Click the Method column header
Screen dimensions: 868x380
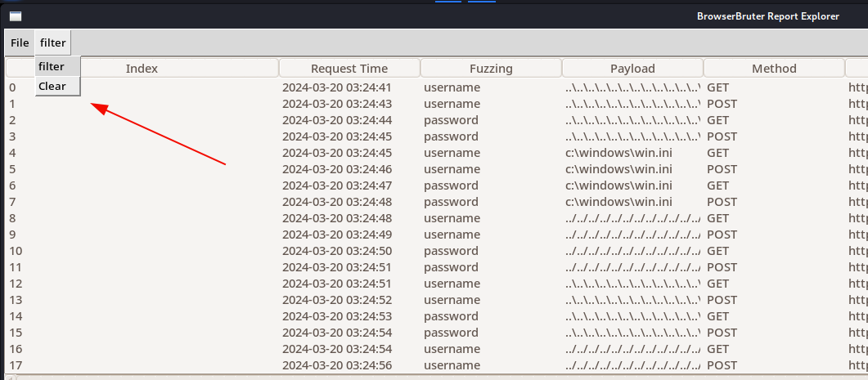pos(774,69)
